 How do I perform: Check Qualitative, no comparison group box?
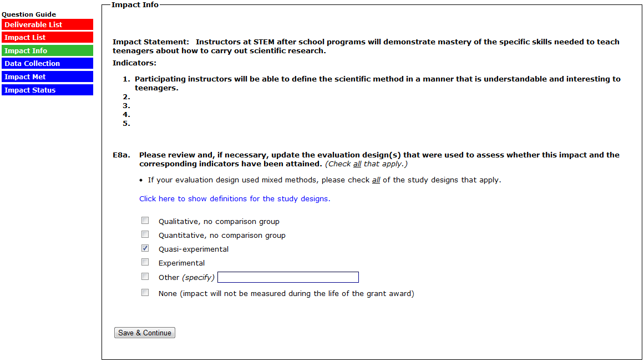pyautogui.click(x=145, y=221)
